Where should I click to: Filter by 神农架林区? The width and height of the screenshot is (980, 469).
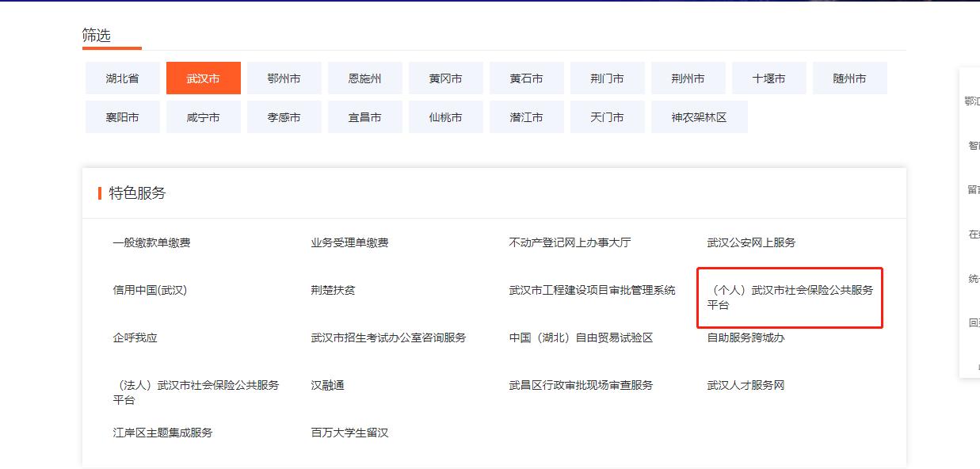tap(700, 116)
